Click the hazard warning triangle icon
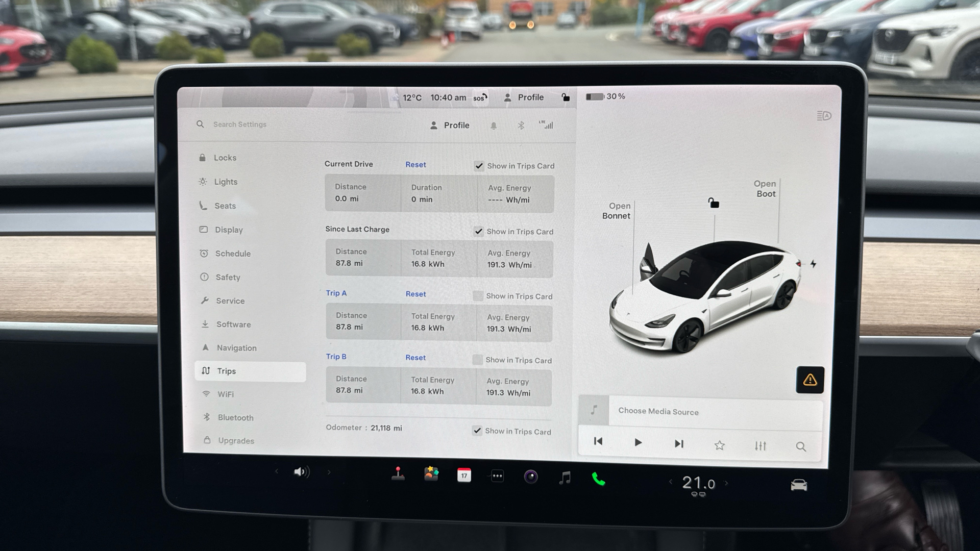980x551 pixels. [x=810, y=380]
